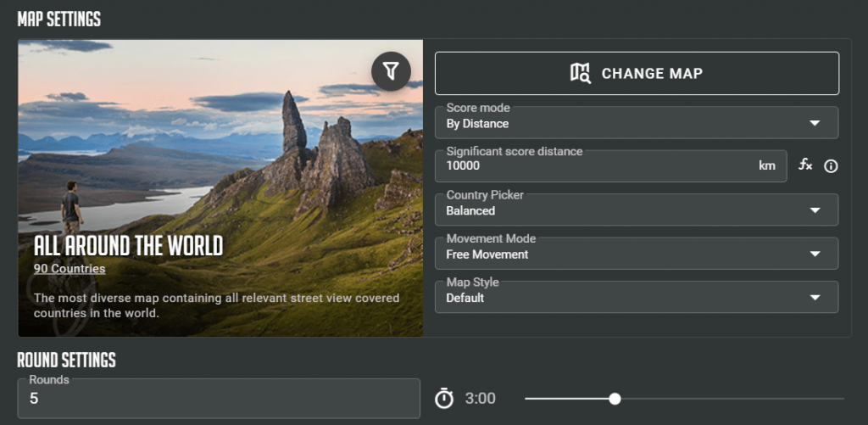Click the ROUND SETTINGS heading
Image resolution: width=868 pixels, height=425 pixels.
66,360
